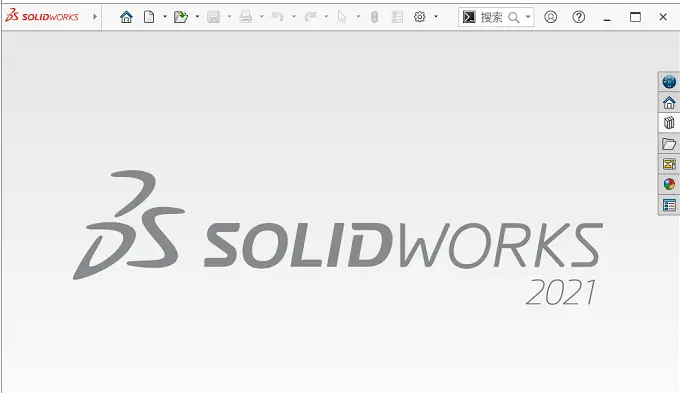Expand the Options dropdown arrow

(436, 17)
